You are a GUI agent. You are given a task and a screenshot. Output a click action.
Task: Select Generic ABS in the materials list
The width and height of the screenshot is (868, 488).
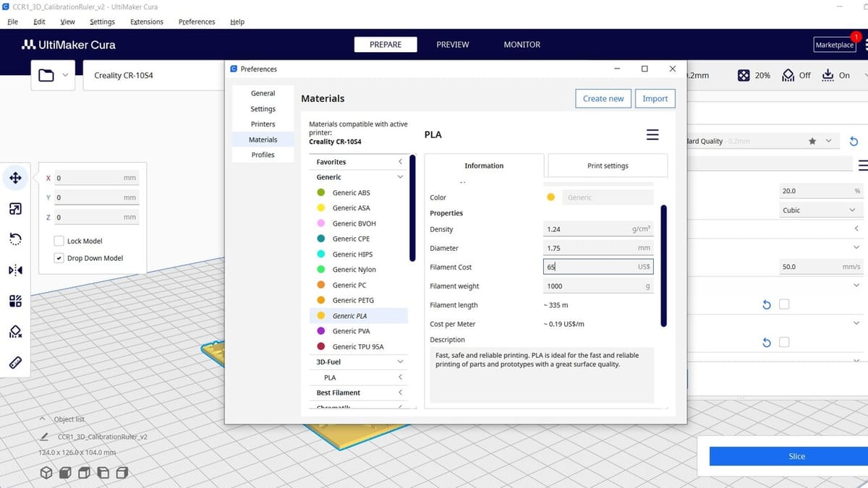(358, 192)
